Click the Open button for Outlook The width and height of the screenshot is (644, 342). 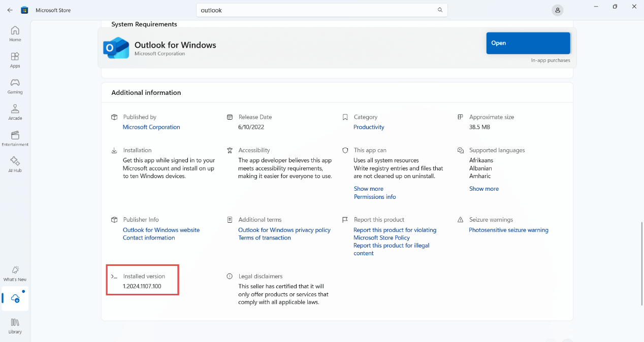coord(528,43)
